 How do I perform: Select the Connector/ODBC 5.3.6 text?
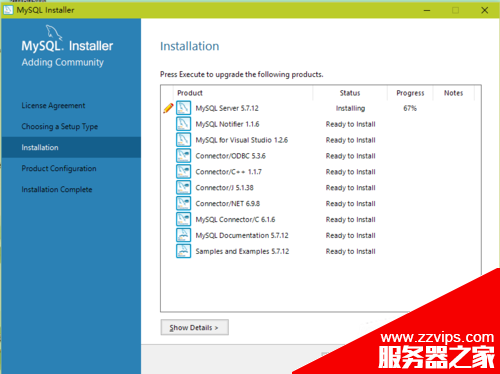[x=231, y=156]
